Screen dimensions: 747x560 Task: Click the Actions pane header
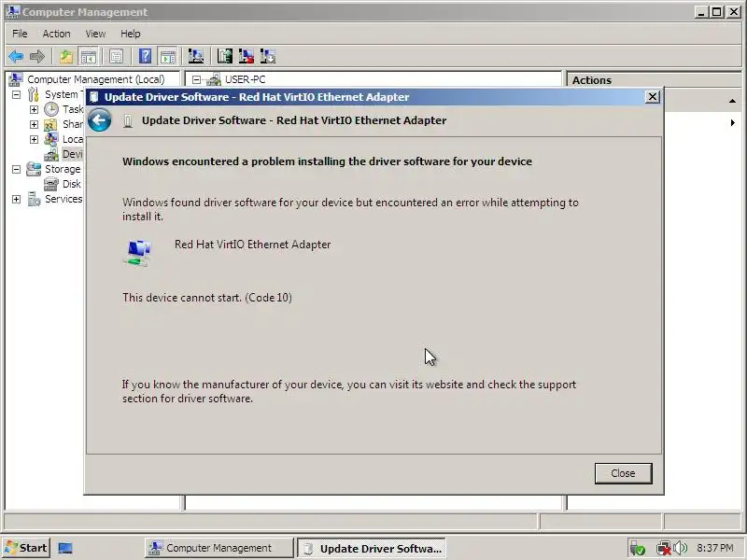[654, 80]
